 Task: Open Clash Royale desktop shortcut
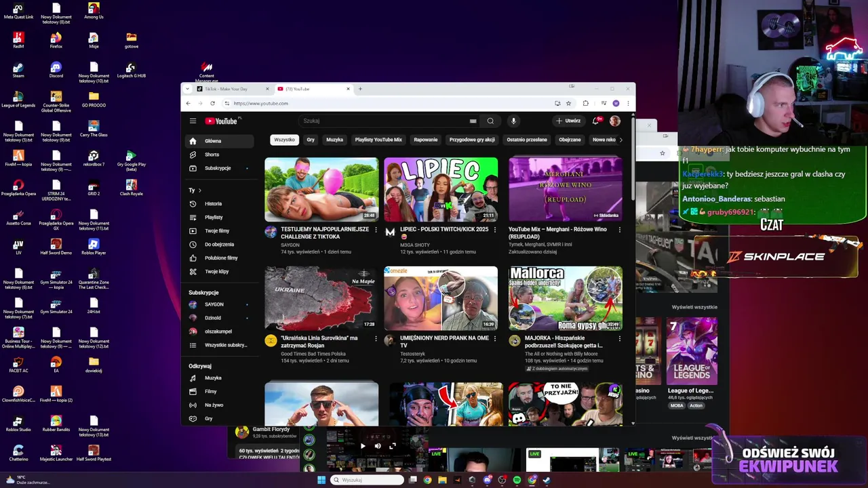(132, 188)
